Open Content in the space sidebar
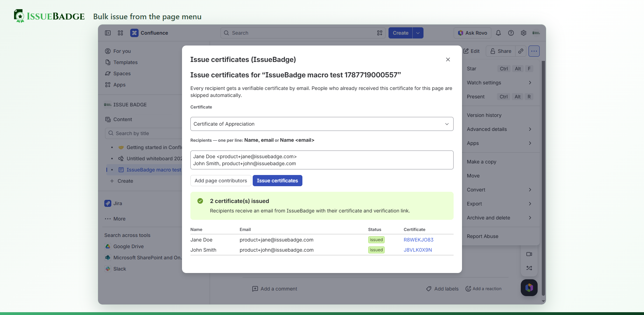Screen dimensions: 644x315 pos(119,119)
